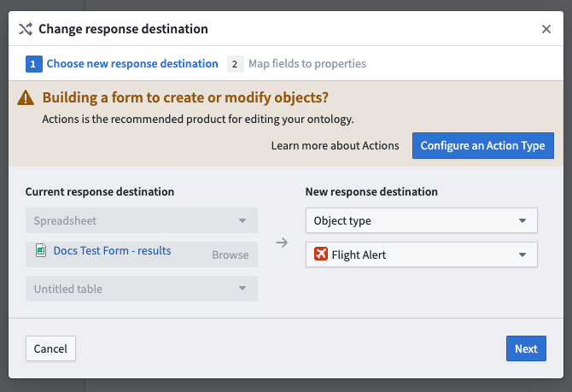Click the Next button
Image resolution: width=572 pixels, height=392 pixels.
526,348
